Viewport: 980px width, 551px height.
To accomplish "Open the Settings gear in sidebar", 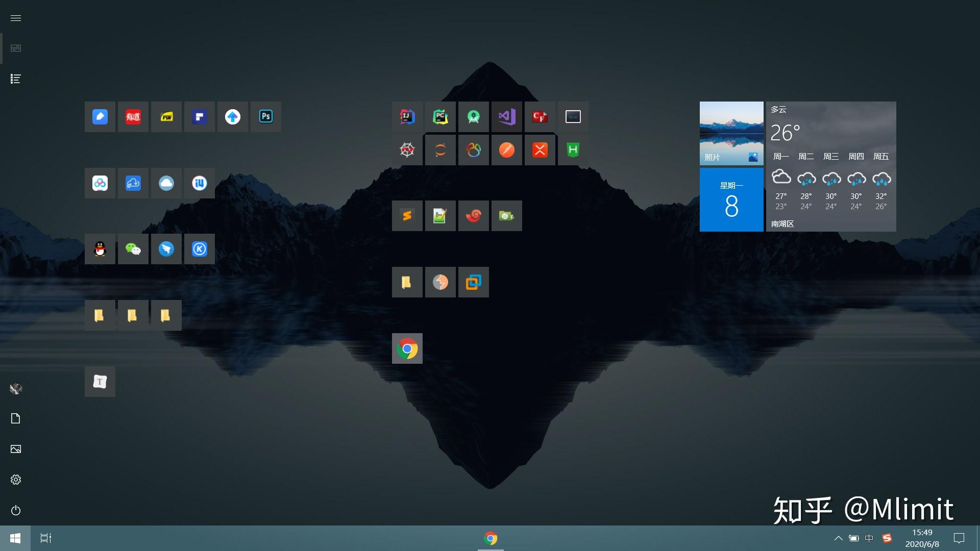I will pyautogui.click(x=16, y=480).
